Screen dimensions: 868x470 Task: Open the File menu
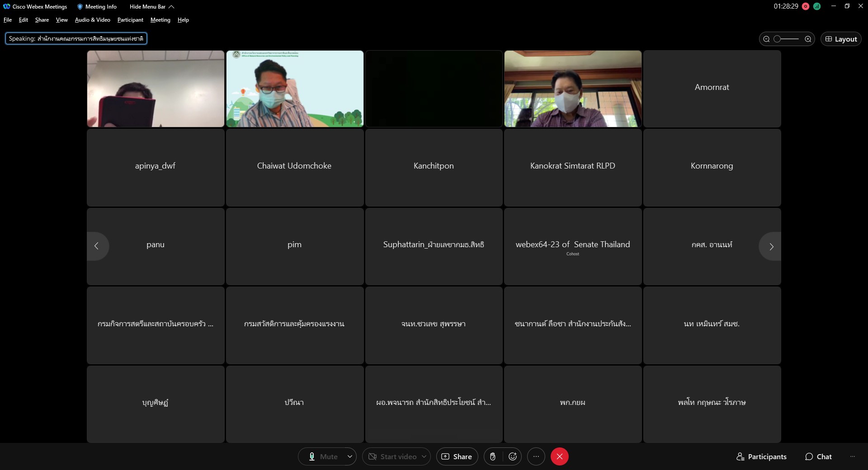click(x=8, y=20)
